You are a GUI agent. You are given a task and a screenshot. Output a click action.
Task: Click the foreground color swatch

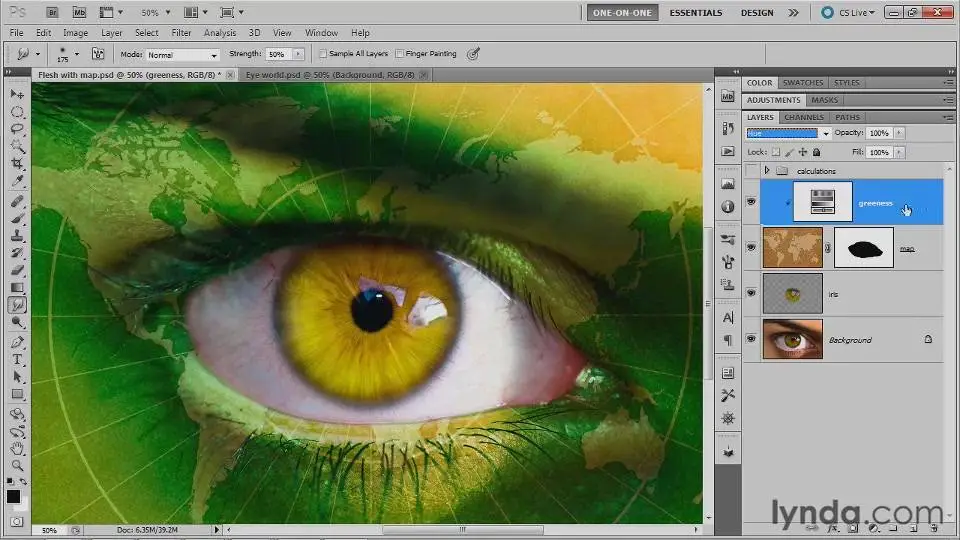coord(13,496)
